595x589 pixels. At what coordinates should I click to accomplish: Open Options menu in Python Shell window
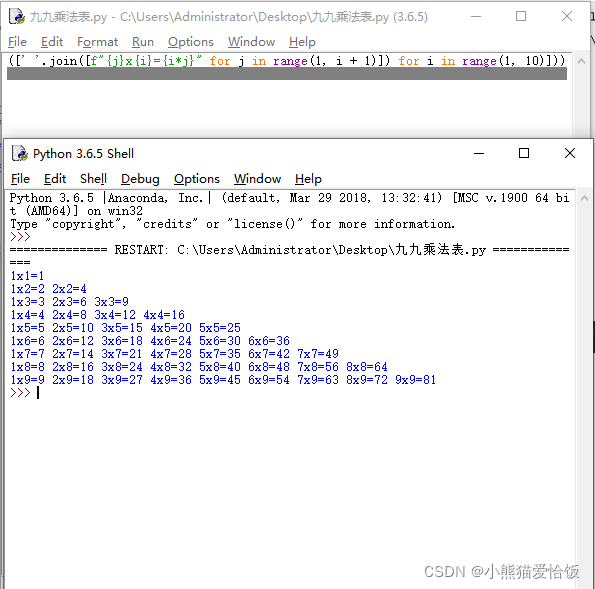point(197,179)
